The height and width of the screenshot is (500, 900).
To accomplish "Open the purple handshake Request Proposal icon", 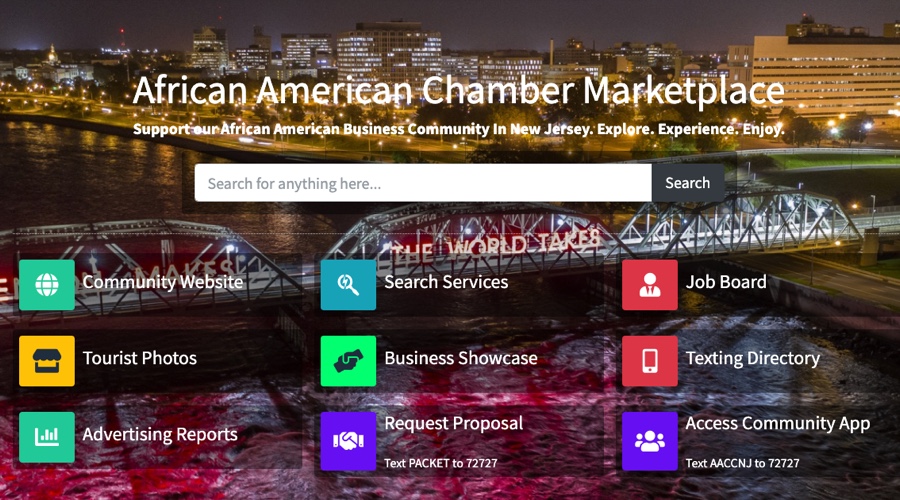I will coord(348,441).
